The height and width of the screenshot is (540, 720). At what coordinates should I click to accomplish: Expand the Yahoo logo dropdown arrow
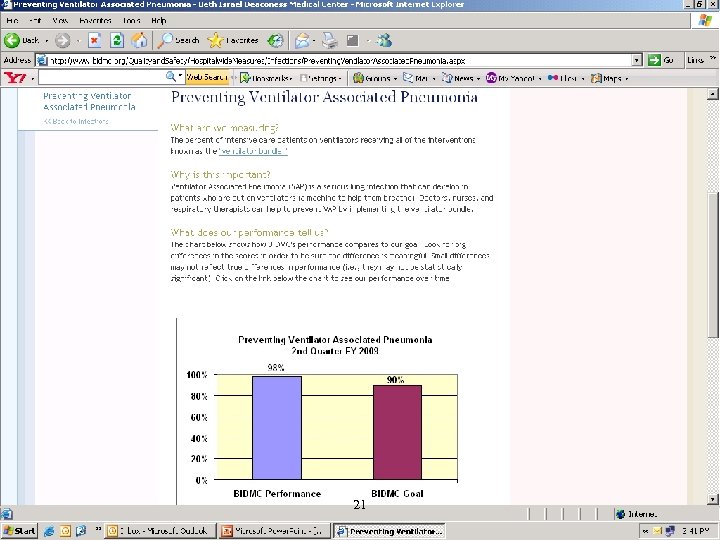32,79
